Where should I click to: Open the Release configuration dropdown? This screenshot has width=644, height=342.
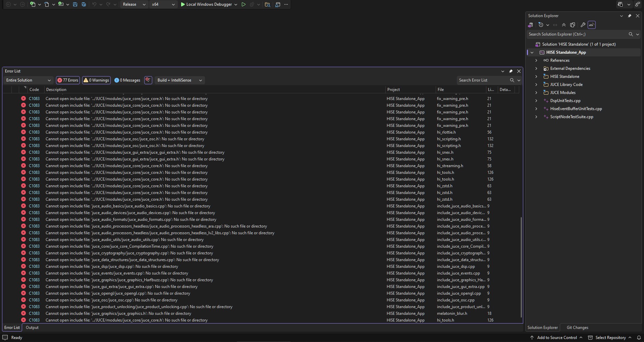(x=134, y=4)
